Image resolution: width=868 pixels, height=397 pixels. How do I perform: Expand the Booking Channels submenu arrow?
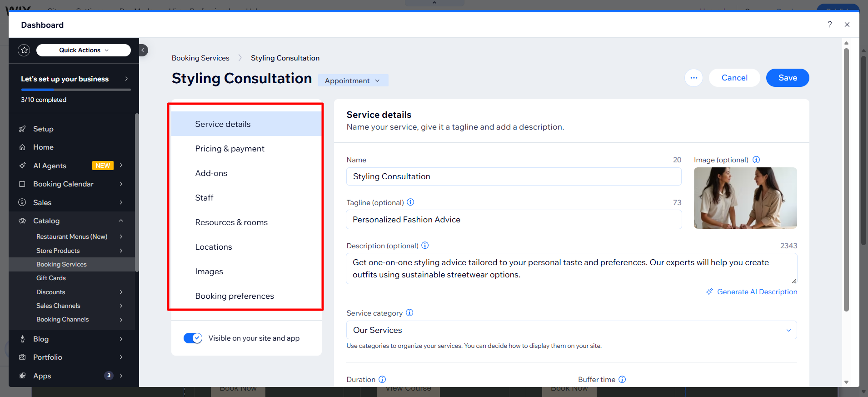tap(121, 319)
